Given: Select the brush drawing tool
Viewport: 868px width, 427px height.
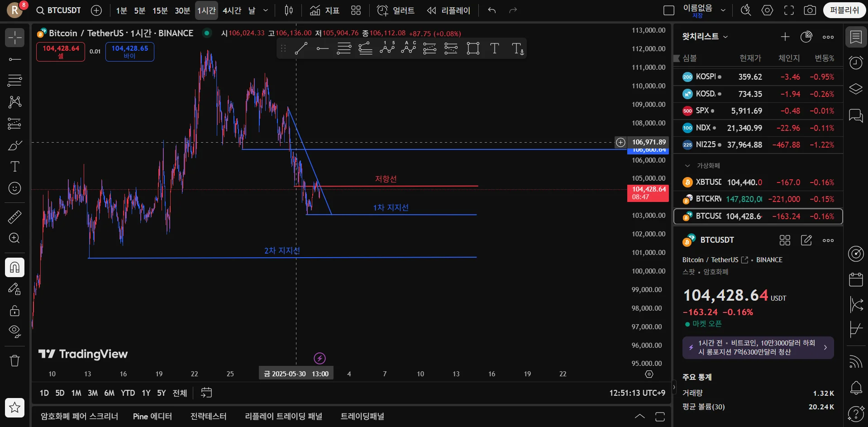Looking at the screenshot, I should [15, 145].
